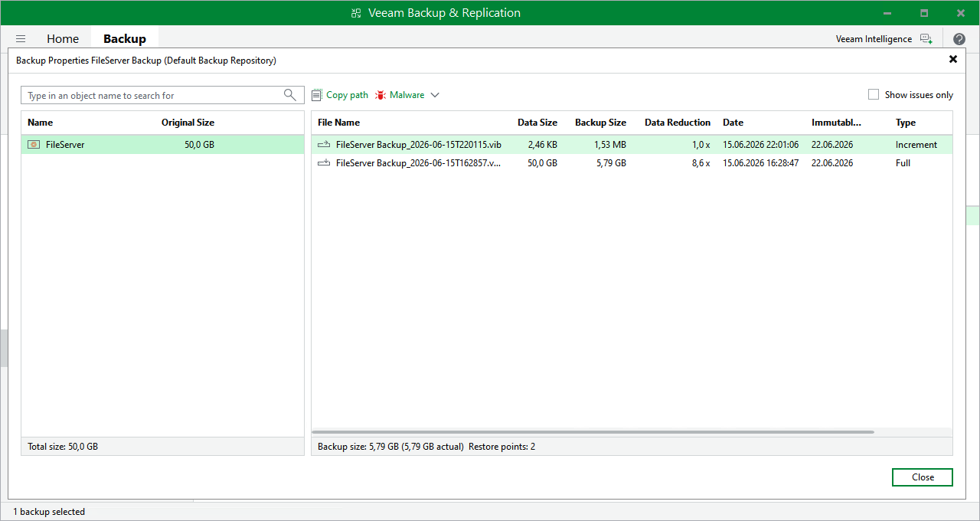Switch to the Home tab
This screenshot has width=980, height=521.
click(63, 39)
